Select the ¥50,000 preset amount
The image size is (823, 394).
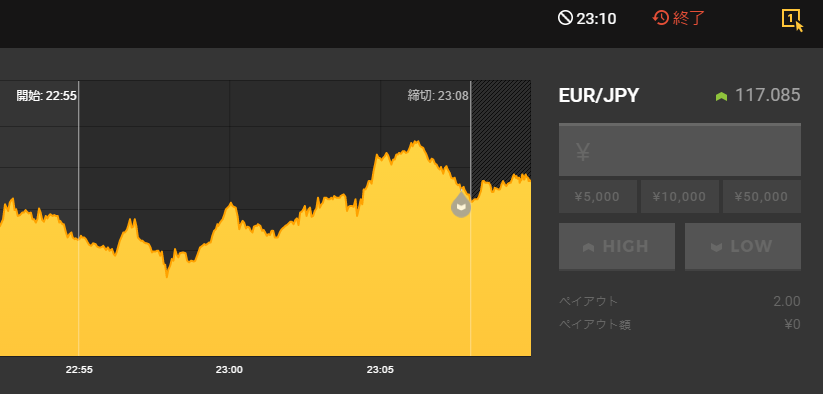(761, 197)
